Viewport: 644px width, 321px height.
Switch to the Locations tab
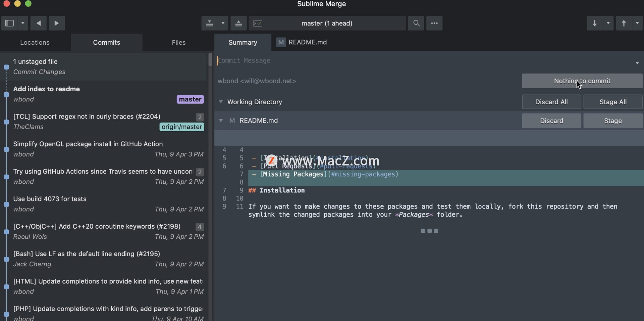pos(35,42)
